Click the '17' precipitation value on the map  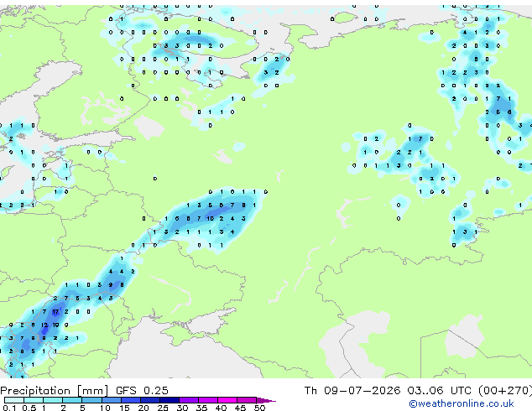click(x=55, y=312)
